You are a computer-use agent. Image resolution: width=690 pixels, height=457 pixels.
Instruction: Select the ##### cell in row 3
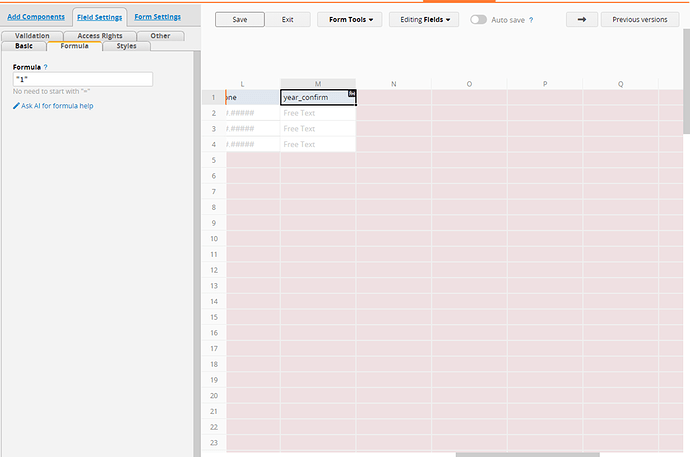coord(253,128)
